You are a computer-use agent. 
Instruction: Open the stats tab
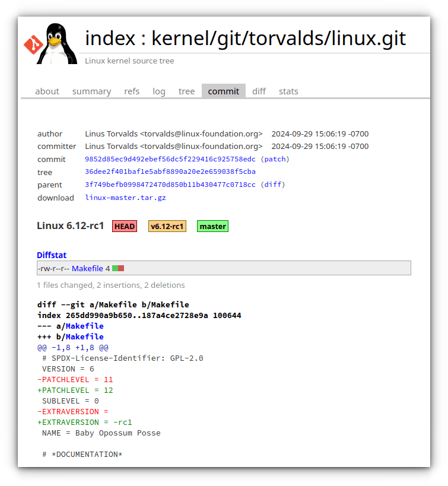[288, 91]
